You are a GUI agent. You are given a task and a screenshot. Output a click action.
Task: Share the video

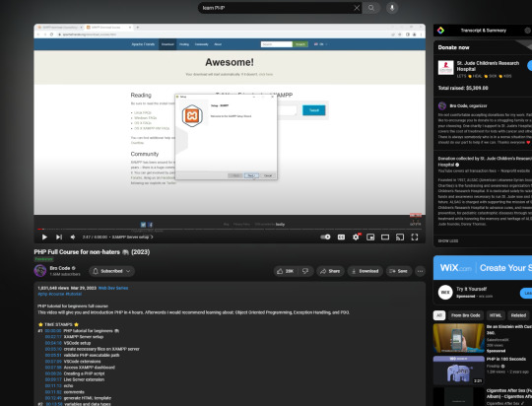pyautogui.click(x=330, y=271)
